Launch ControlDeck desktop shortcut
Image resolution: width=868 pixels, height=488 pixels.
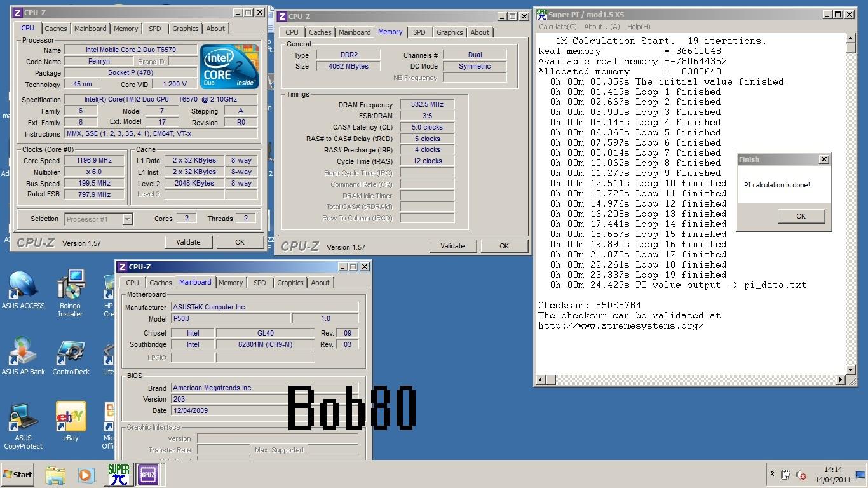pos(71,358)
